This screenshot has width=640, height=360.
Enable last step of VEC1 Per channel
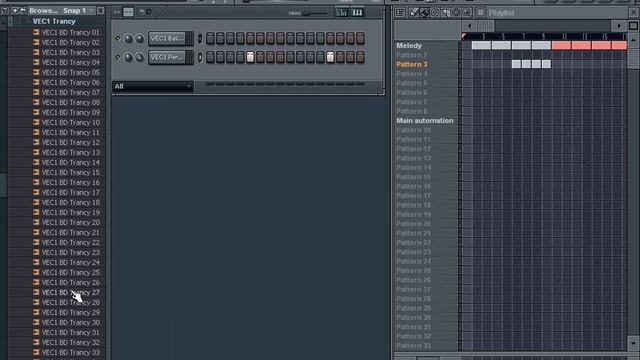pos(360,57)
